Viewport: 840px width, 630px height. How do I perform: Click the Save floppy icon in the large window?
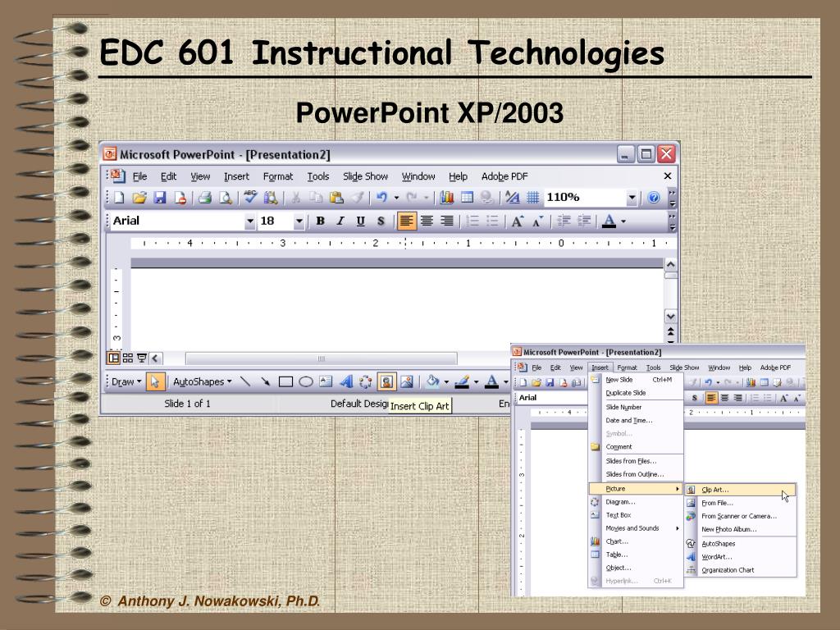tap(160, 198)
